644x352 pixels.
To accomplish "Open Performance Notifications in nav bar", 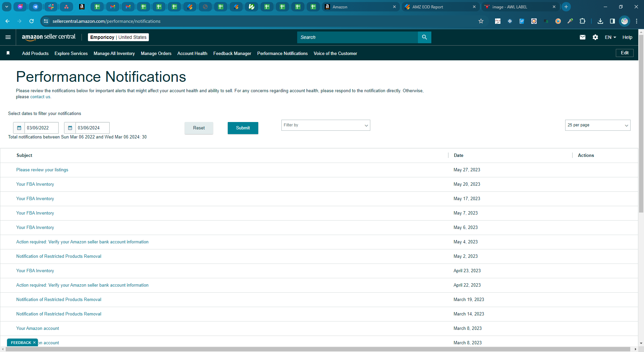I will [282, 53].
